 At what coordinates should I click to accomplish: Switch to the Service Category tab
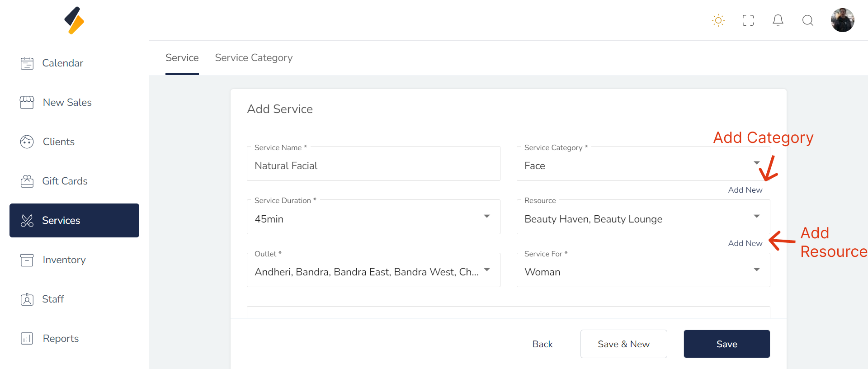(x=254, y=58)
